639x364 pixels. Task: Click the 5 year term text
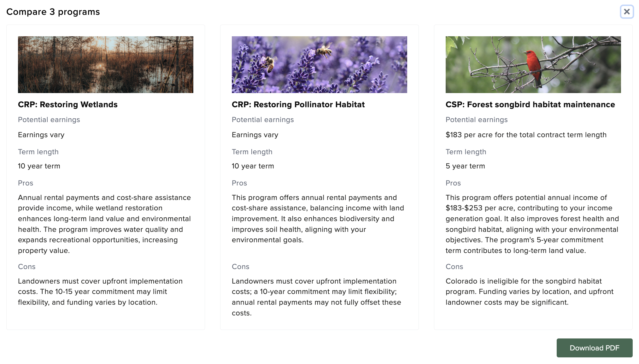(x=465, y=166)
